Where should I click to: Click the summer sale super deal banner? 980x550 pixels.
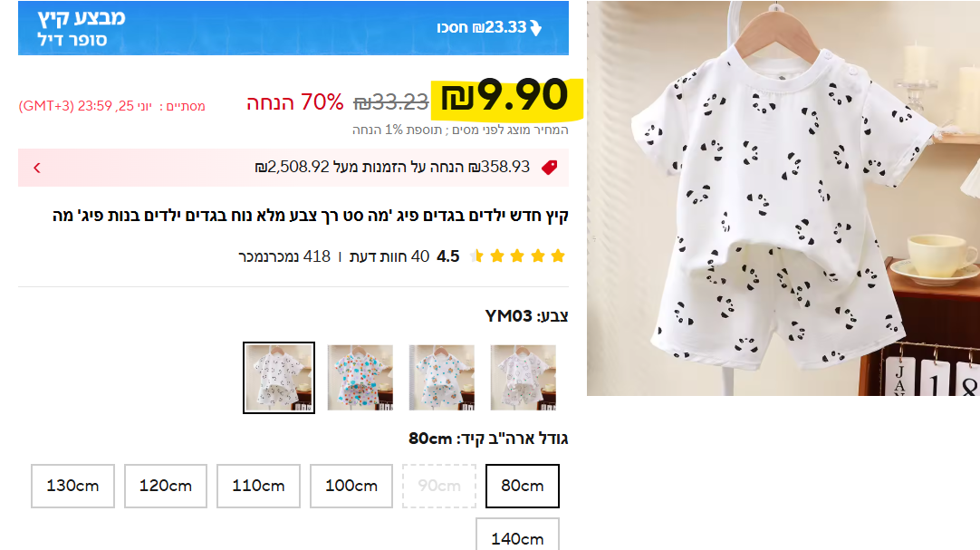point(293,28)
